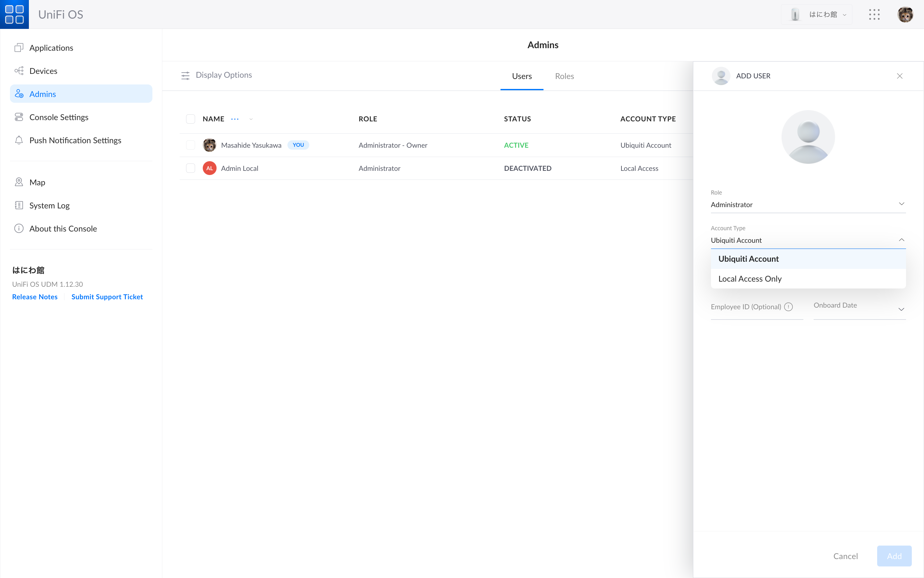Click the console device icon in top bar

tap(795, 14)
